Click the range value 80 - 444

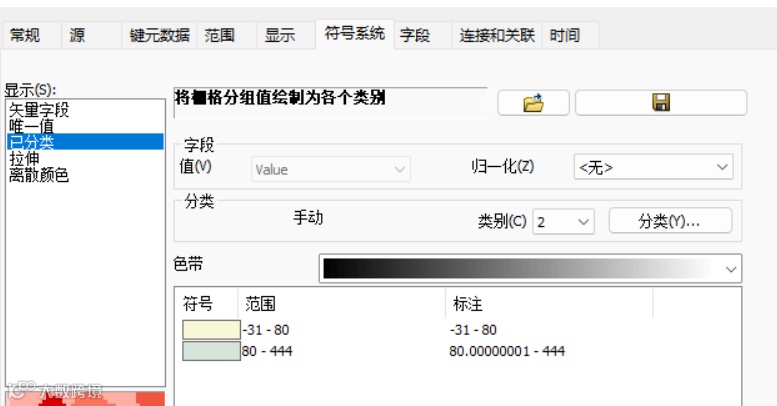(267, 351)
